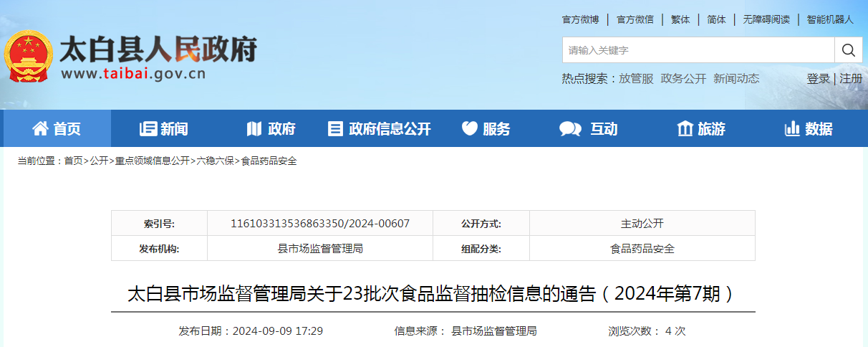Click the 索引号 label cell
This screenshot has height=347, width=868.
[x=159, y=224]
